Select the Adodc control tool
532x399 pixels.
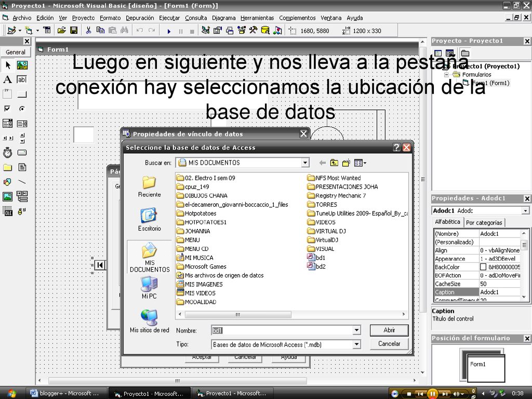pyautogui.click(x=22, y=211)
